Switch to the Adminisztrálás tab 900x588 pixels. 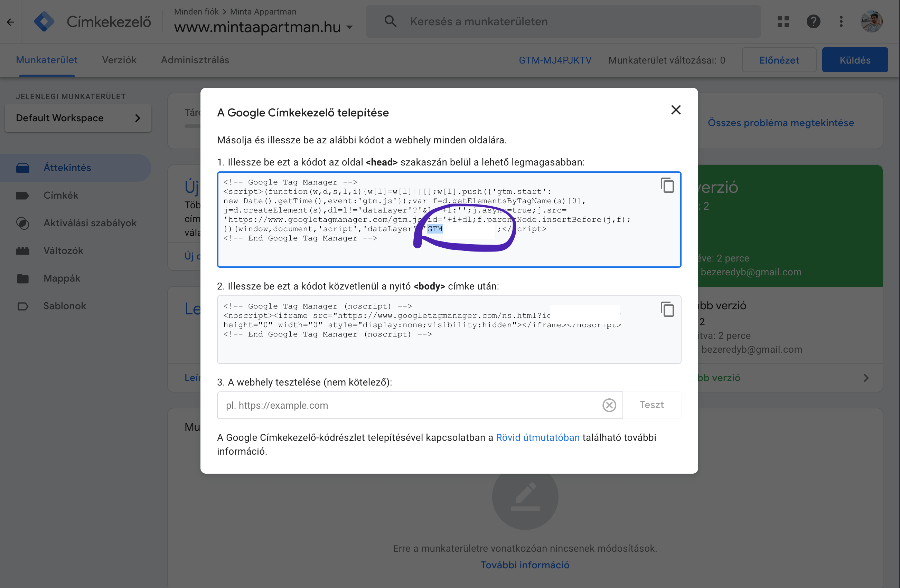195,60
